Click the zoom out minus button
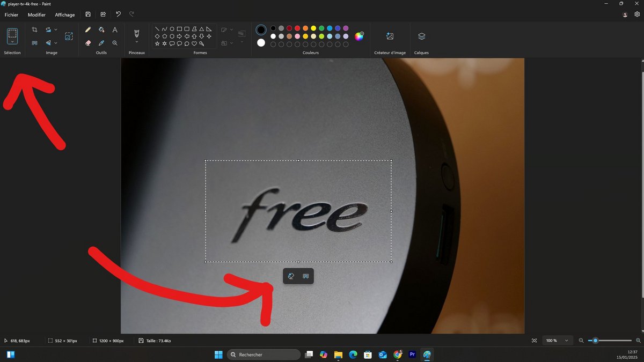The width and height of the screenshot is (644, 362). (x=581, y=341)
